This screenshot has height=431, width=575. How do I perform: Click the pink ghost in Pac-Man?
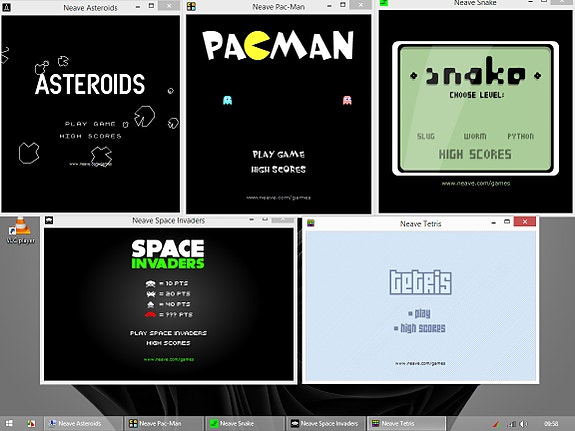tap(347, 100)
